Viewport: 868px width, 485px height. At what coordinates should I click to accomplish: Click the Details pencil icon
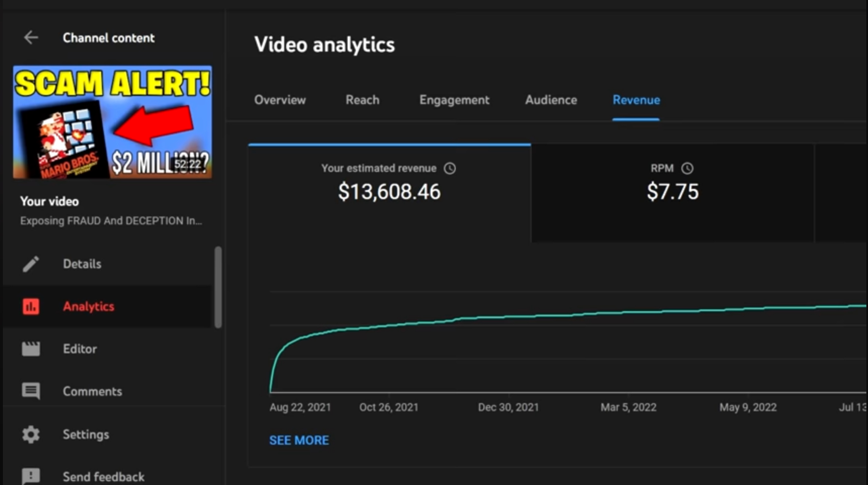[x=31, y=264]
